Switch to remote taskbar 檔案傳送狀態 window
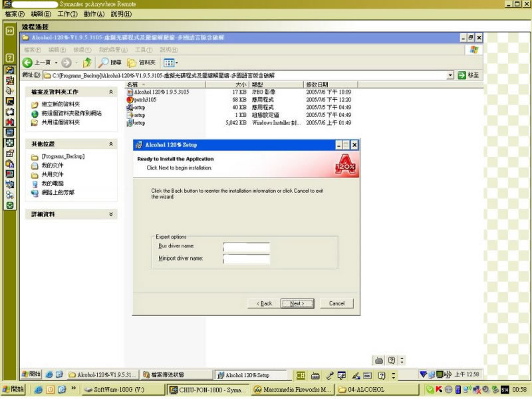This screenshot has width=532, height=399. coord(176,375)
